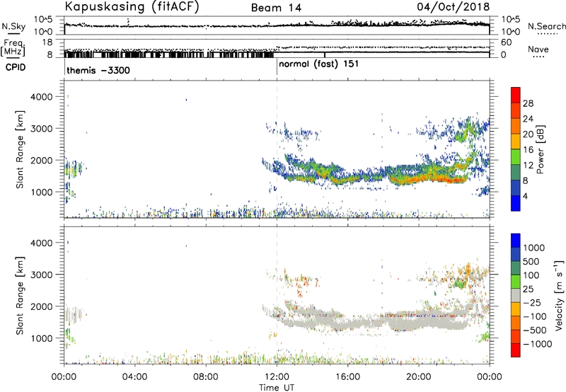Click the "-1000" label on Velocity color bar
This screenshot has height=392, width=566.
tap(538, 344)
